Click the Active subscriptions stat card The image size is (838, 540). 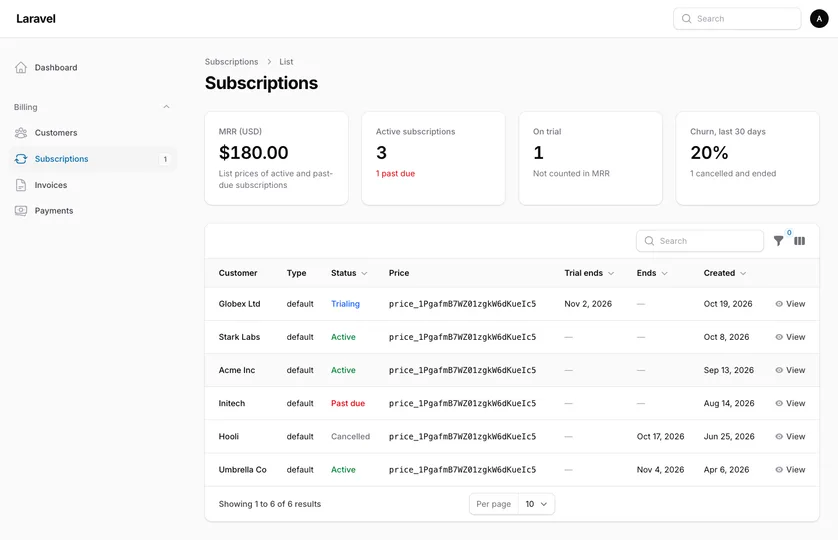point(433,158)
